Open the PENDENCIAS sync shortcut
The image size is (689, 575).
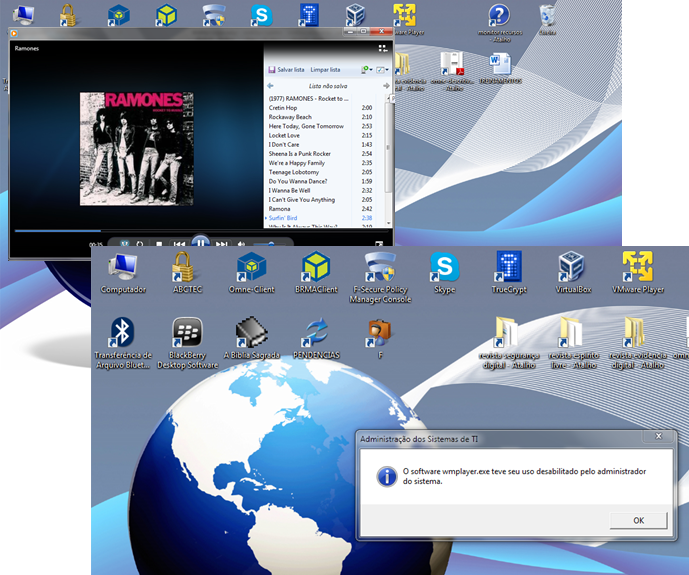(316, 337)
